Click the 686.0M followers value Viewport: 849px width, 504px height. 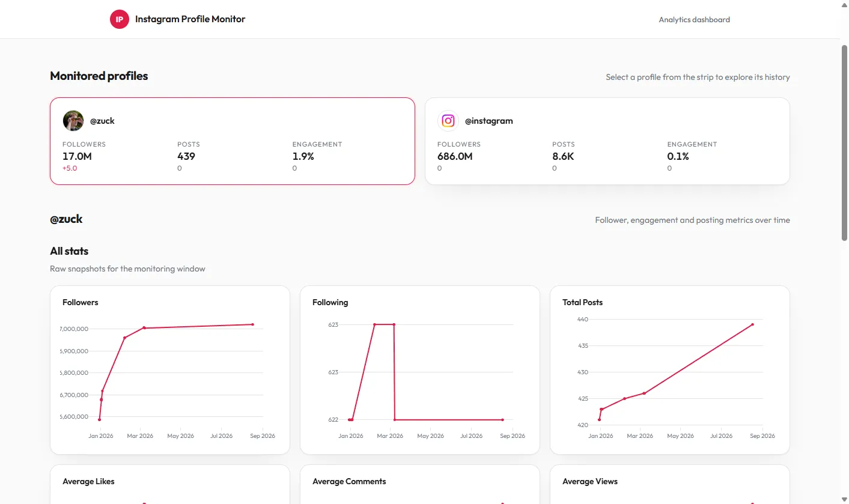pyautogui.click(x=455, y=156)
